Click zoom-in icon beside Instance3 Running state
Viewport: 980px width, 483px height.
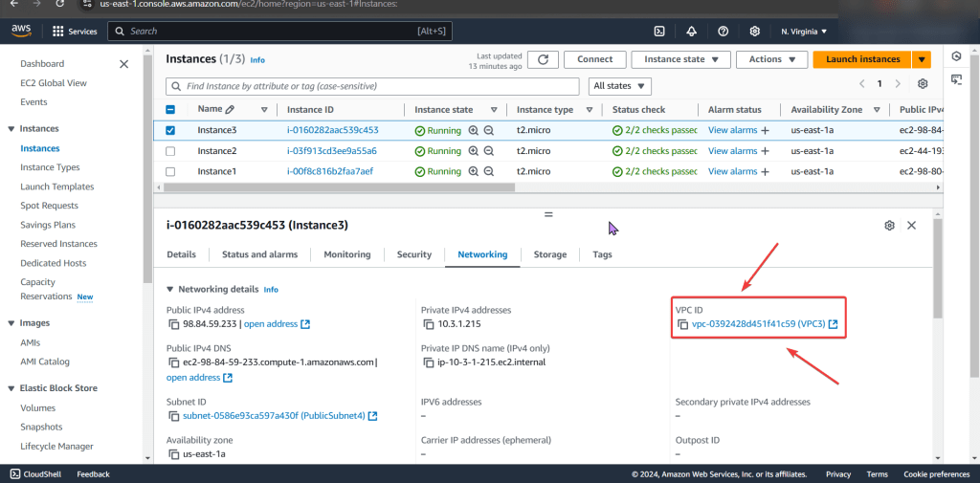click(x=473, y=130)
